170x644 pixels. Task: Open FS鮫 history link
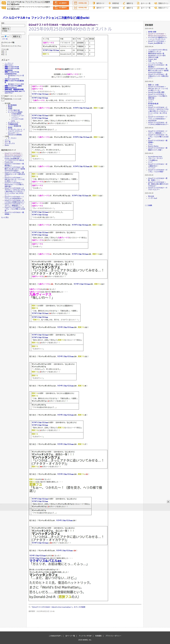point(149,61)
